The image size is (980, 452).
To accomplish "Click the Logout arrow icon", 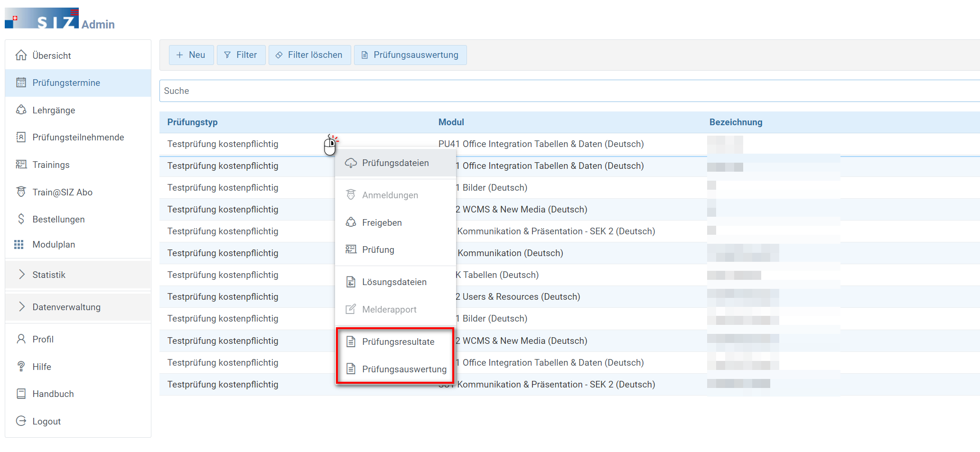I will (21, 421).
